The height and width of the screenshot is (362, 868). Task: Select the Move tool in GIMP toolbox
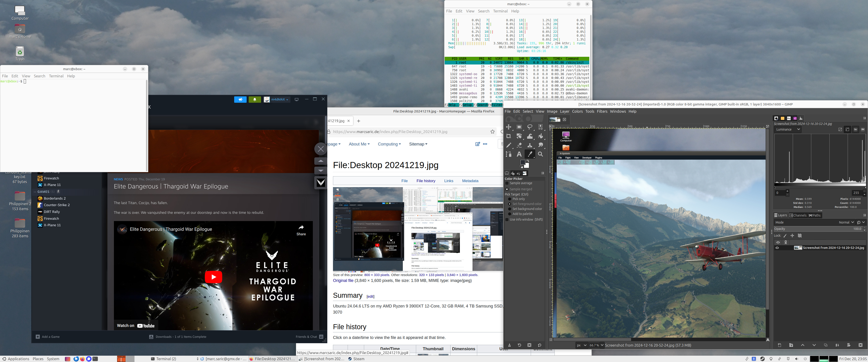pos(508,127)
